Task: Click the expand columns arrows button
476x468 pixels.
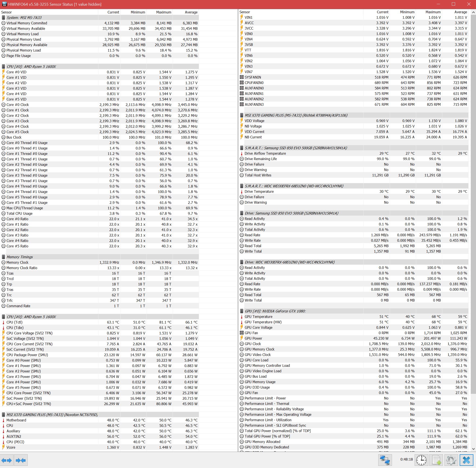Action: pos(7,460)
